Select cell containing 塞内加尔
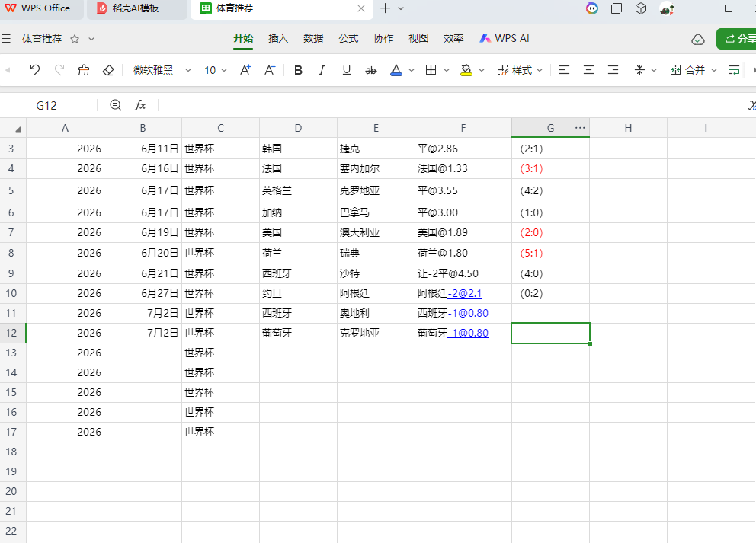 pos(376,168)
